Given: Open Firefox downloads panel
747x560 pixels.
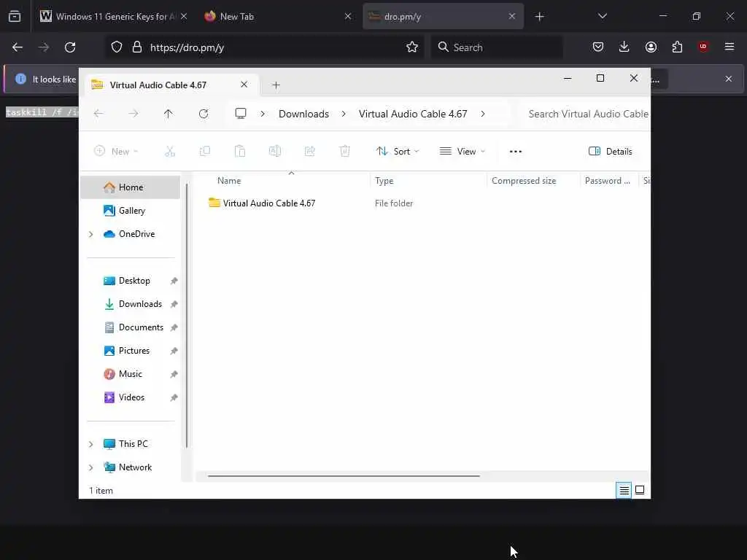Looking at the screenshot, I should [x=624, y=47].
